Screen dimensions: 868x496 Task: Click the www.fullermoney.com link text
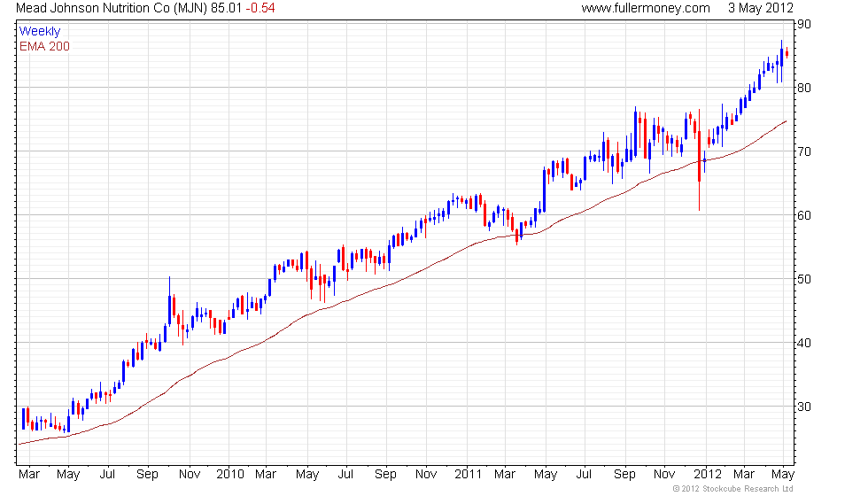tap(646, 8)
